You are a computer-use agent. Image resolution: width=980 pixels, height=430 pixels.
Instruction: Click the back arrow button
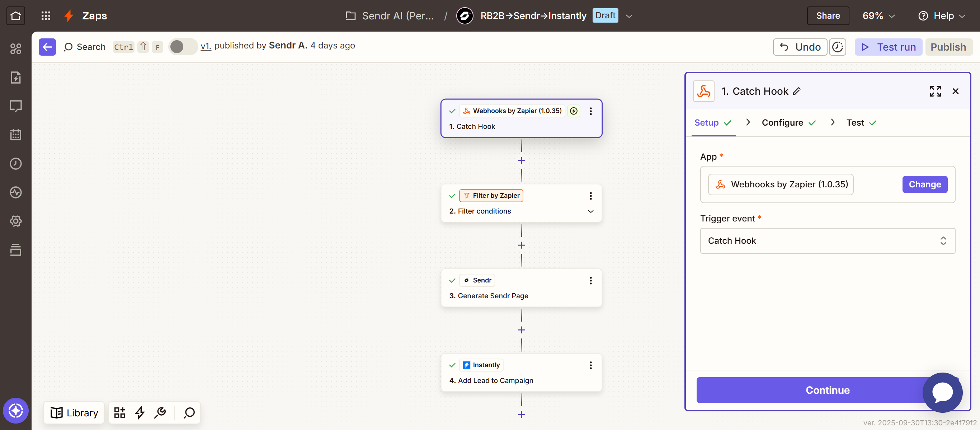pos(47,47)
